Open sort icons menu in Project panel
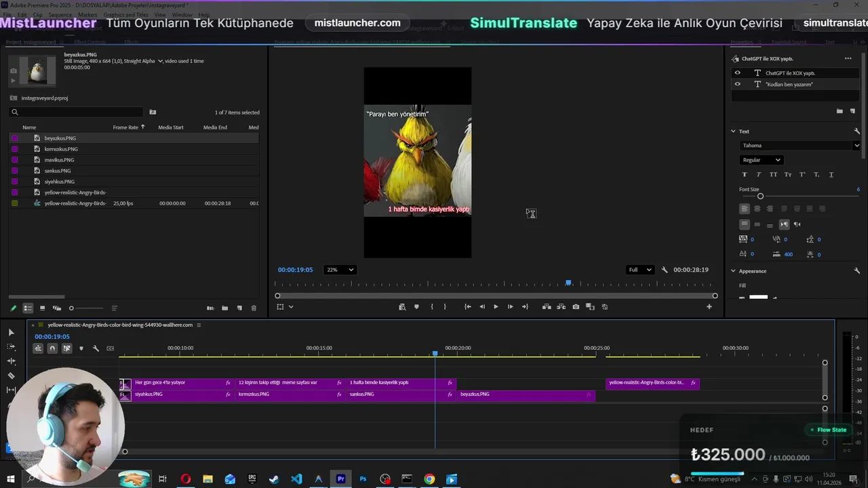The image size is (868, 488). [114, 308]
